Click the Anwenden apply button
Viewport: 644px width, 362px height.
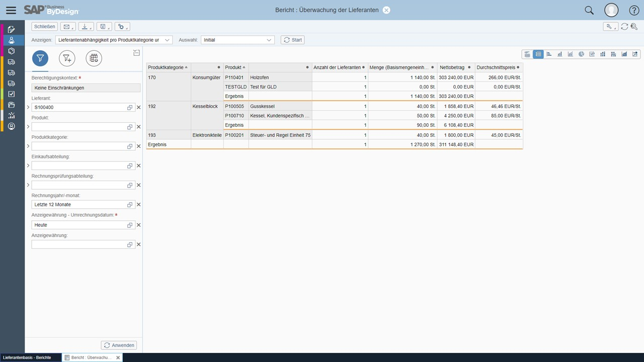click(119, 345)
